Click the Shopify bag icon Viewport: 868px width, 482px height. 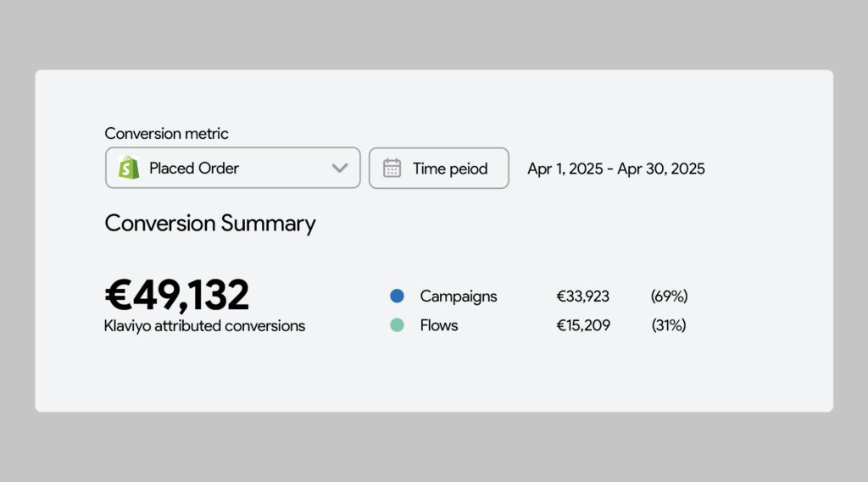click(129, 168)
